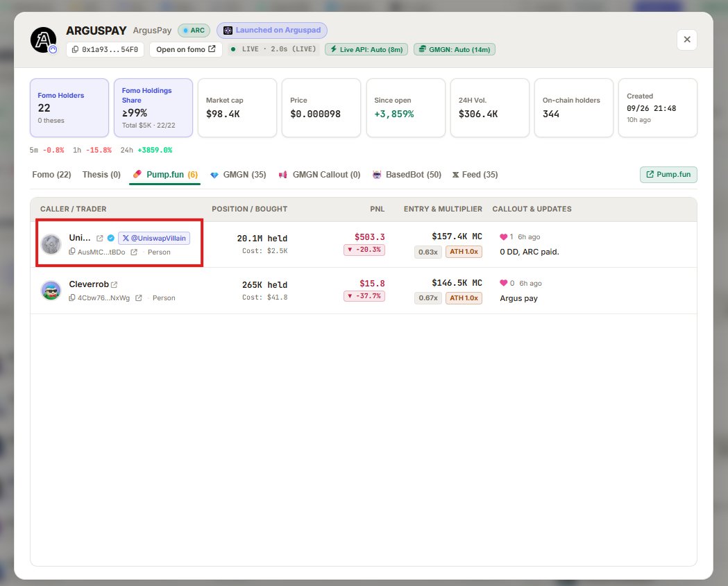Click the Cleverrob trader avatar
728x586 pixels.
click(51, 291)
